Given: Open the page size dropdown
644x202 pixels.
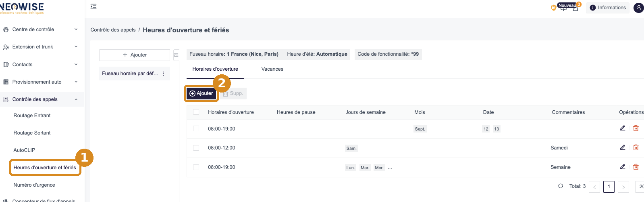Looking at the screenshot, I should (640, 187).
